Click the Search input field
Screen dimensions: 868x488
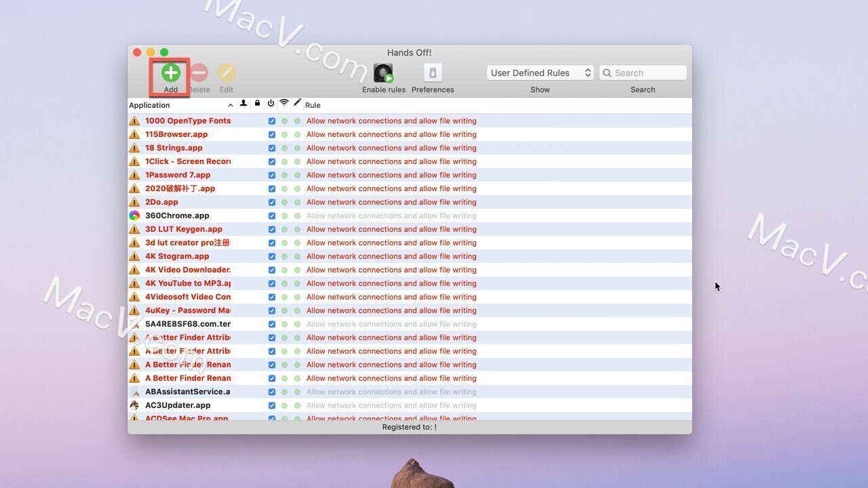643,73
